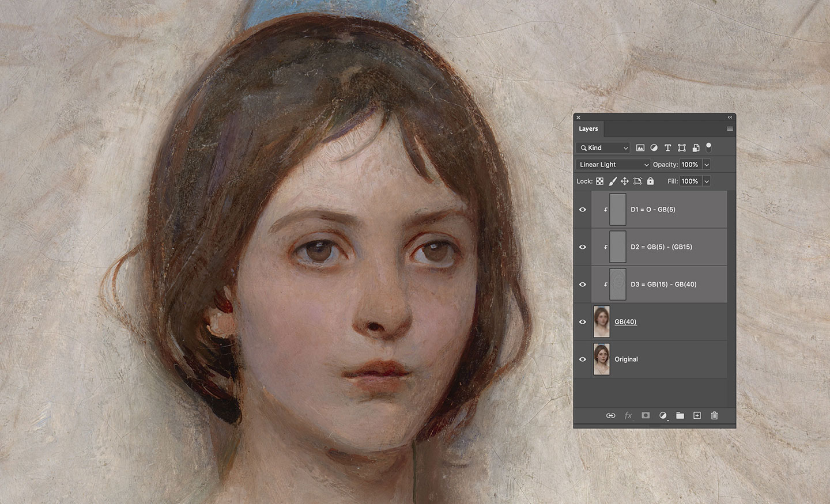This screenshot has height=504, width=830.
Task: Select the D2 = GB(5) - (GB15) layer name
Action: pyautogui.click(x=661, y=247)
